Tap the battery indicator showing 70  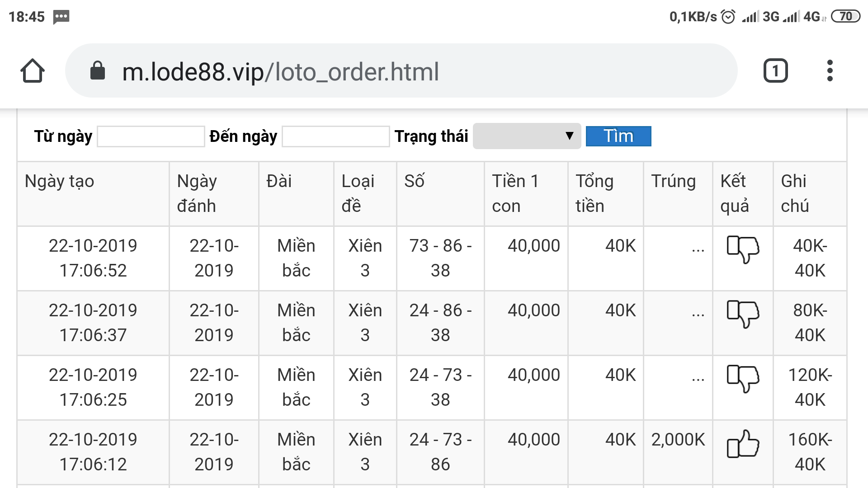click(x=845, y=17)
